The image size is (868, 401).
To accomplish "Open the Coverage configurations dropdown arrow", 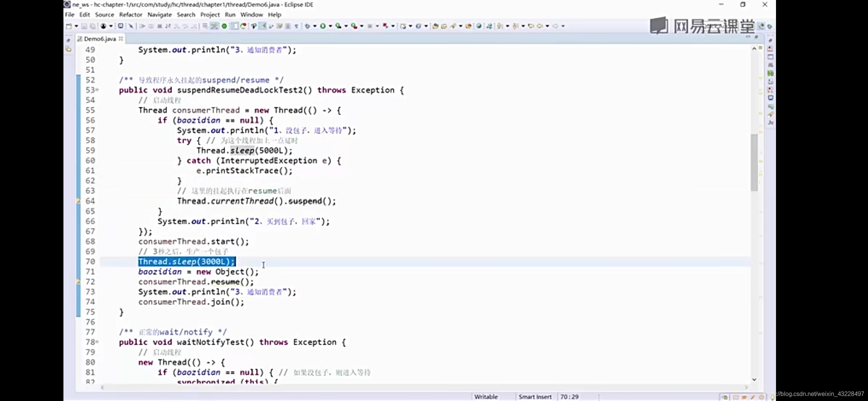I will [x=346, y=26].
